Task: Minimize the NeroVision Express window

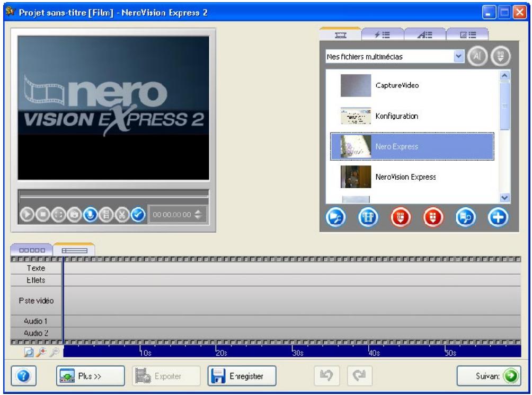Action: 489,13
